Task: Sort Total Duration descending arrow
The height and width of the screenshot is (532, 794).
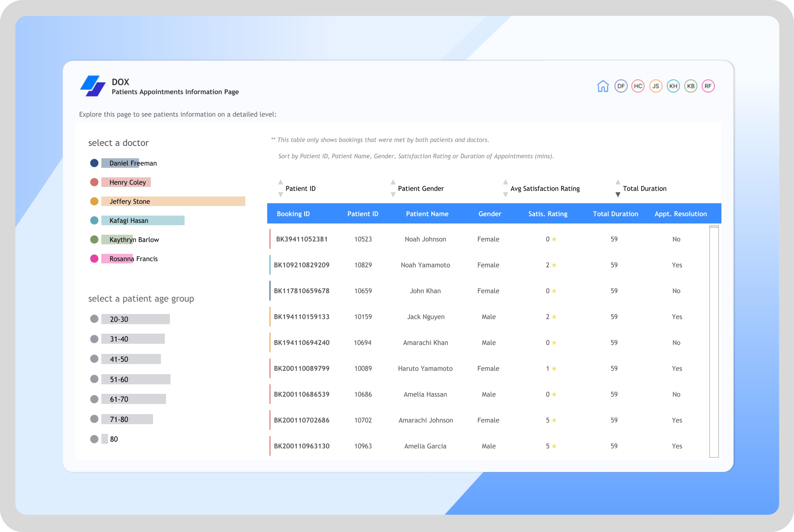Action: 618,194
